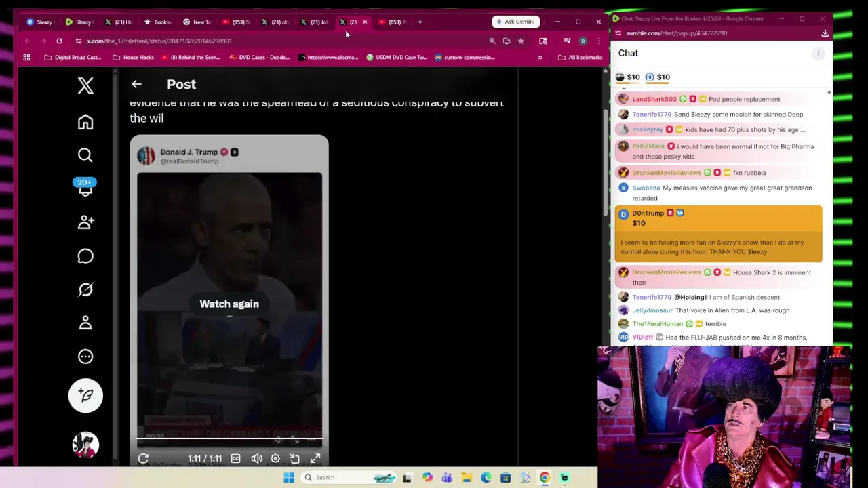The image size is (868, 488).
Task: Open Chrome from taskbar
Action: [545, 478]
